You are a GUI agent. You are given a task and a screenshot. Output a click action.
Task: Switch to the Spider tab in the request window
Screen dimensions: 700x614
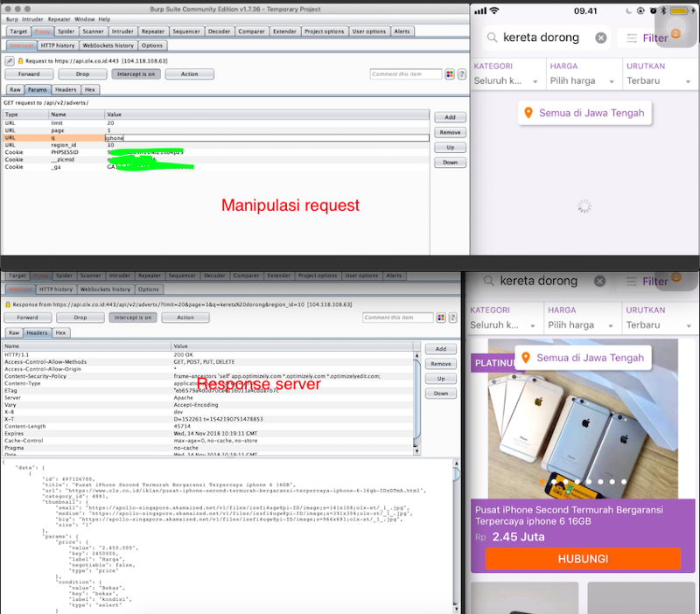pos(66,31)
